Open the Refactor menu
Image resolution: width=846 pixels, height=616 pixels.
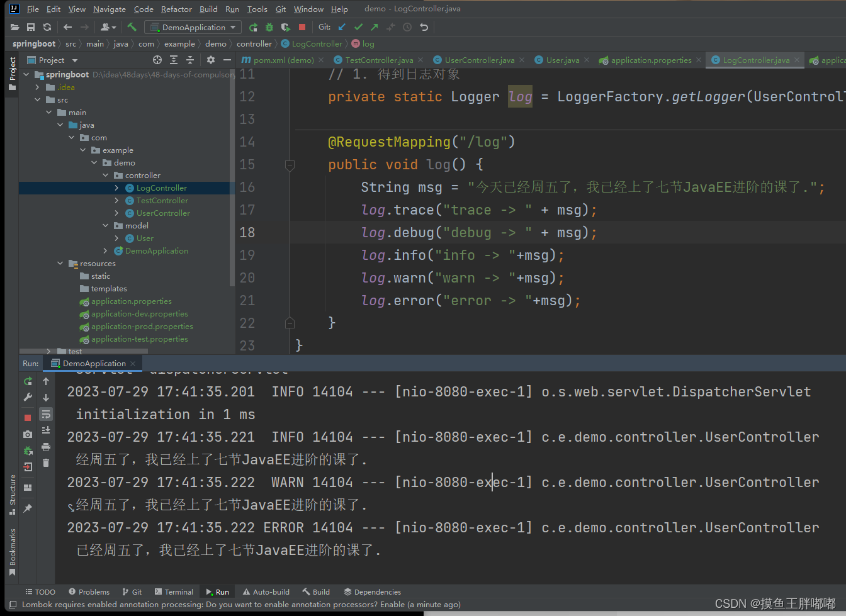(176, 9)
